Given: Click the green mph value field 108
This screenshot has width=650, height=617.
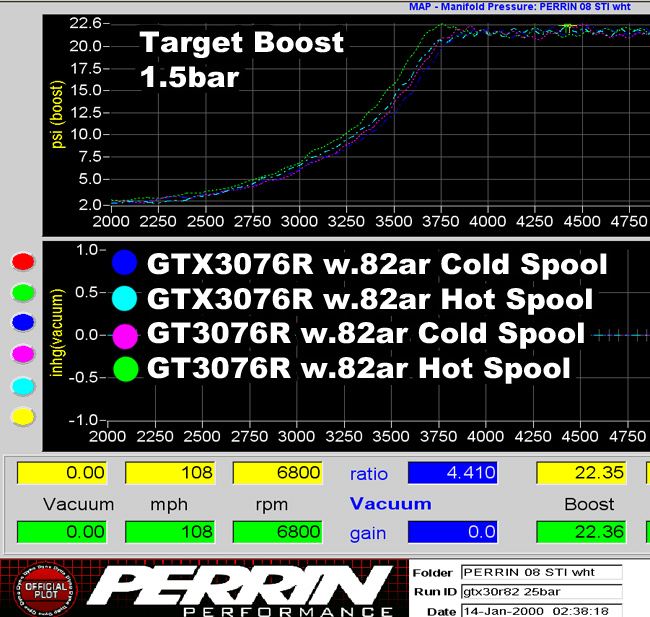Looking at the screenshot, I should (170, 532).
